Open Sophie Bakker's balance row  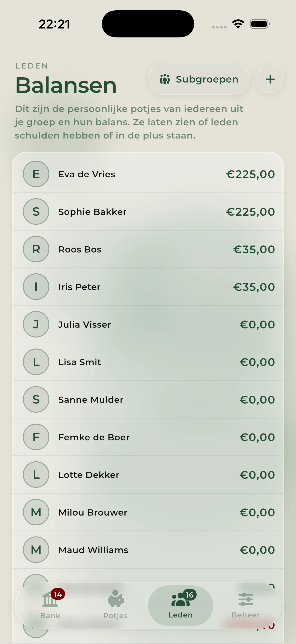[x=148, y=212]
